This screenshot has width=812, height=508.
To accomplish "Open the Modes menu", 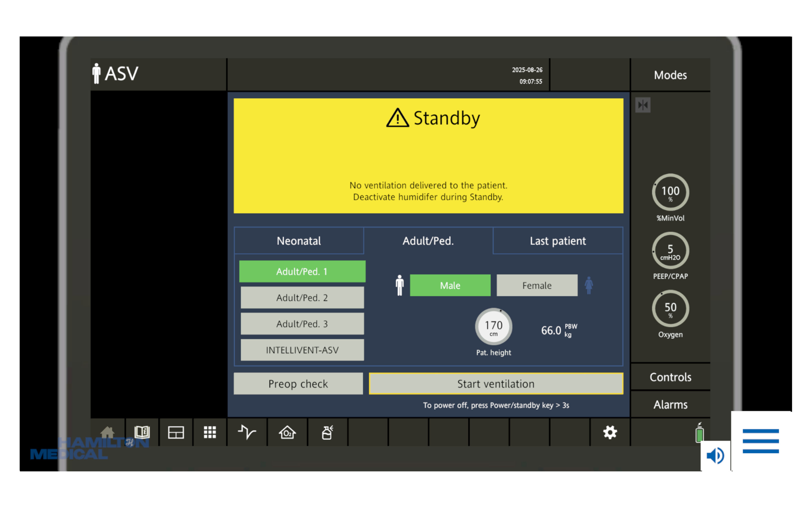I will click(670, 75).
